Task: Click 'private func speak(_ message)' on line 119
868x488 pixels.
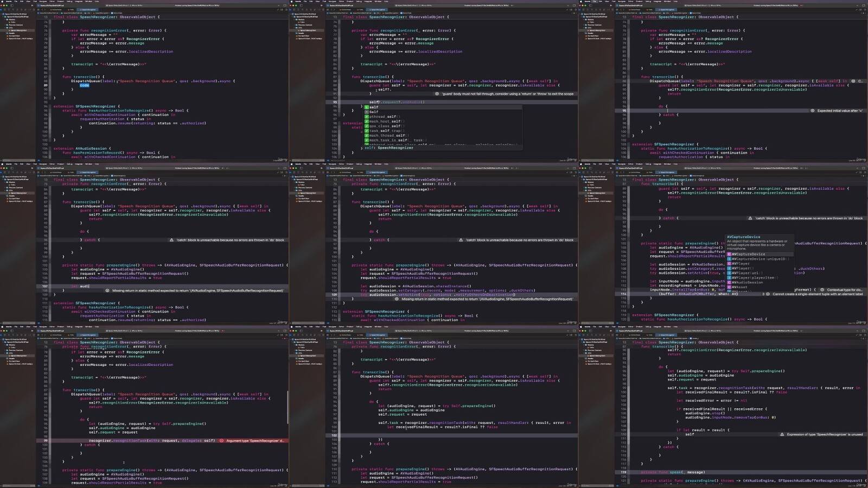Action: [673, 472]
